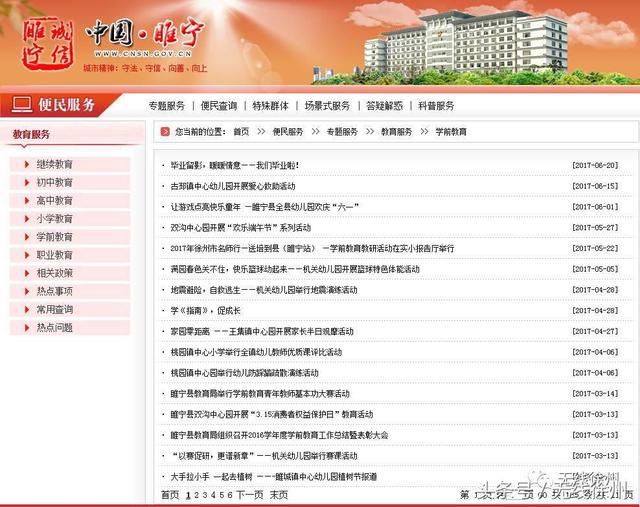Open article 睢宁县教育局组织召开2016学年度学前教育工作总结

click(x=279, y=435)
